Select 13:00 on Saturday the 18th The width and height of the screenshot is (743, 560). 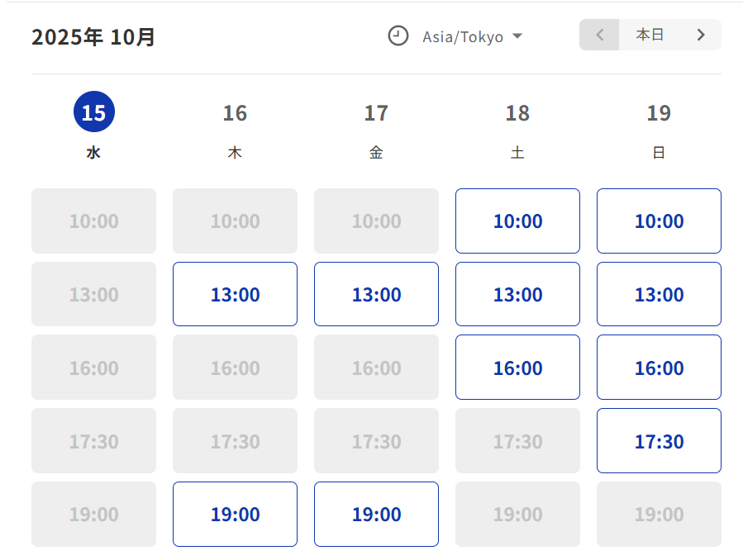(x=517, y=294)
